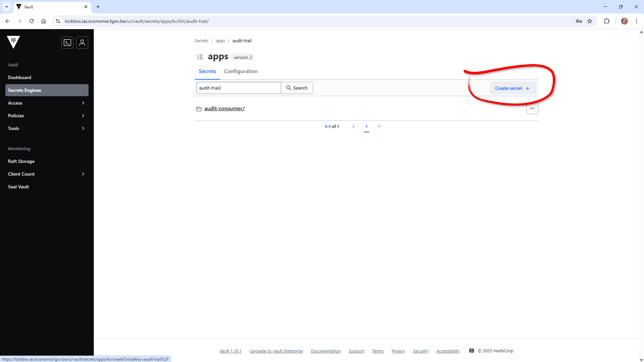Click the Vault logo in the sidebar
The image size is (644, 362).
14,42
